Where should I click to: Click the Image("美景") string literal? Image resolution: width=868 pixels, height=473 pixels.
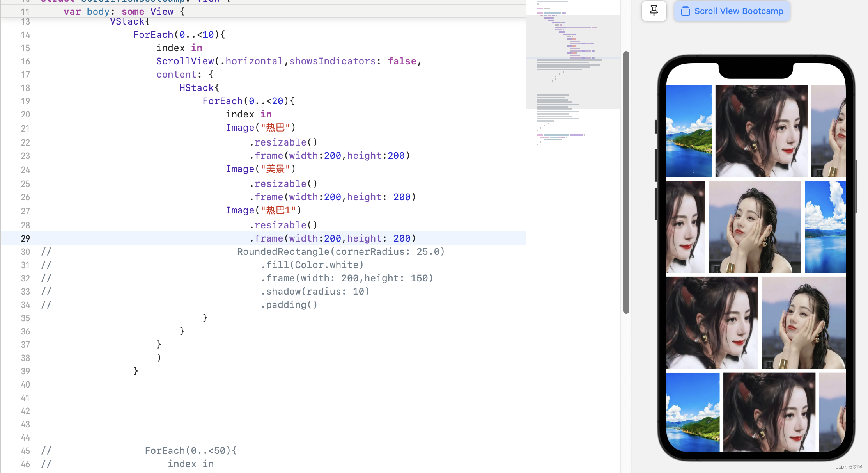click(x=275, y=169)
